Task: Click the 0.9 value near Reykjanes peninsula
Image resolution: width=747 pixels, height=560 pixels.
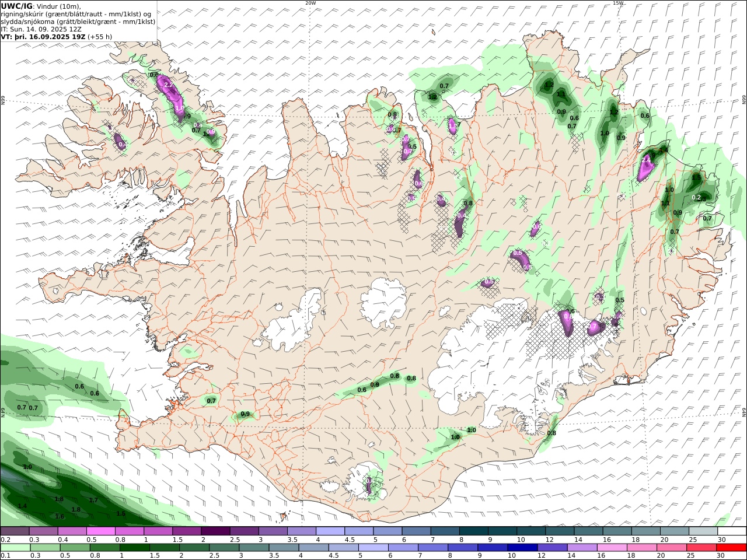Action: tap(245, 414)
